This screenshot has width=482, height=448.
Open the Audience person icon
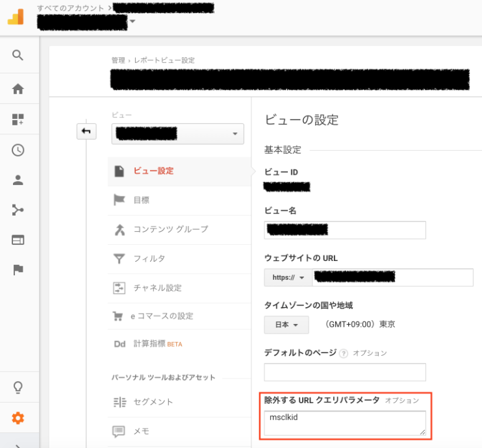(x=18, y=180)
